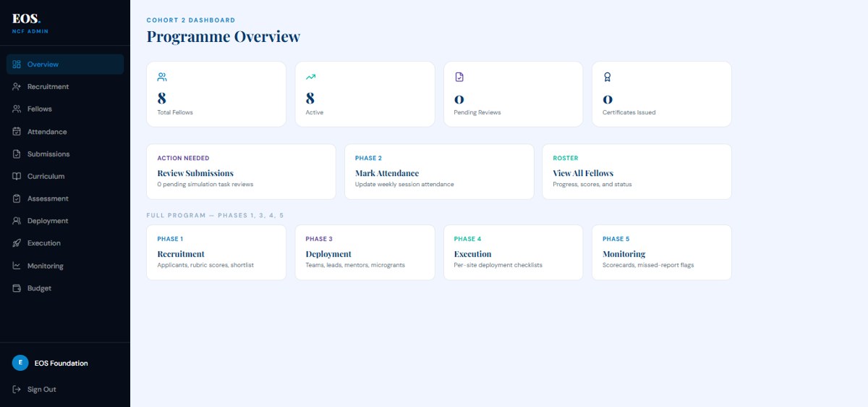Open the Phase 4 Execution card
Viewport: 868px width, 407px height.
[x=513, y=252]
